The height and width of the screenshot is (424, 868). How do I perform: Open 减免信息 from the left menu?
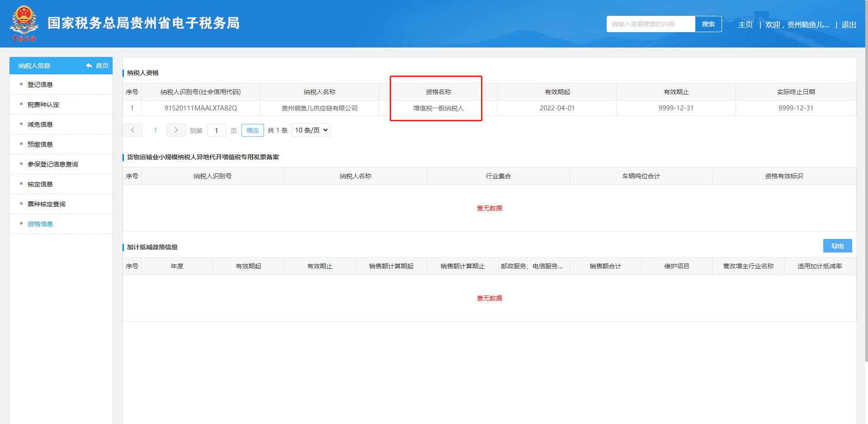[40, 124]
